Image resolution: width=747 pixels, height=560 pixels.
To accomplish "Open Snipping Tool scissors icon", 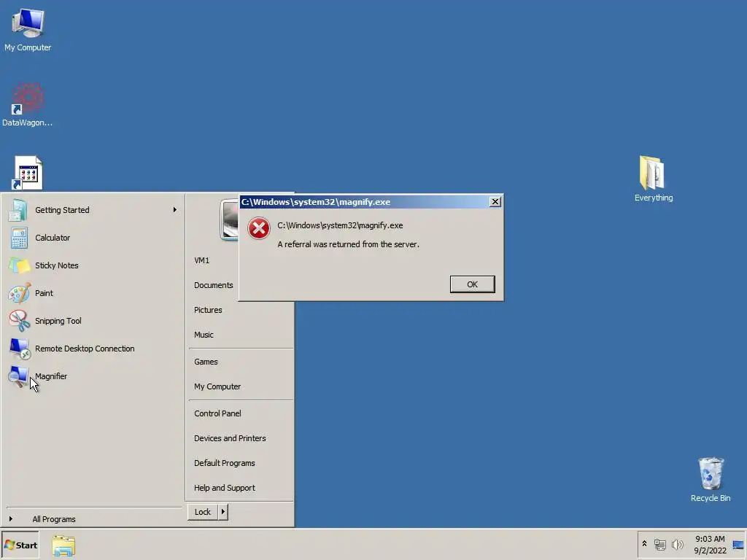I will pos(18,321).
